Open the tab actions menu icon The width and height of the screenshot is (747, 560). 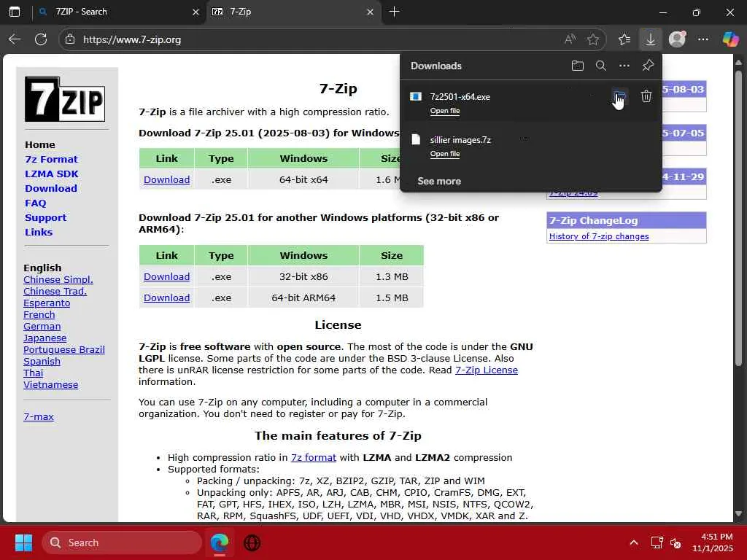point(15,12)
